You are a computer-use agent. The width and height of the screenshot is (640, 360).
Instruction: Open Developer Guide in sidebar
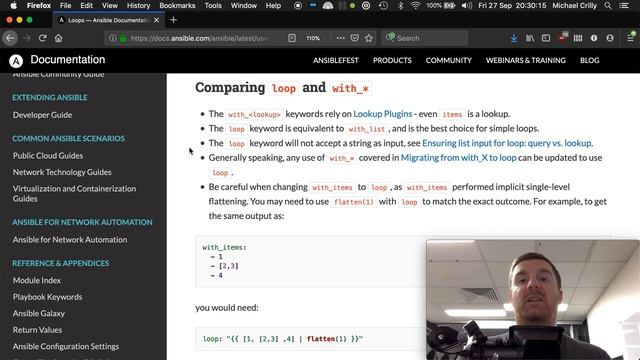click(42, 115)
